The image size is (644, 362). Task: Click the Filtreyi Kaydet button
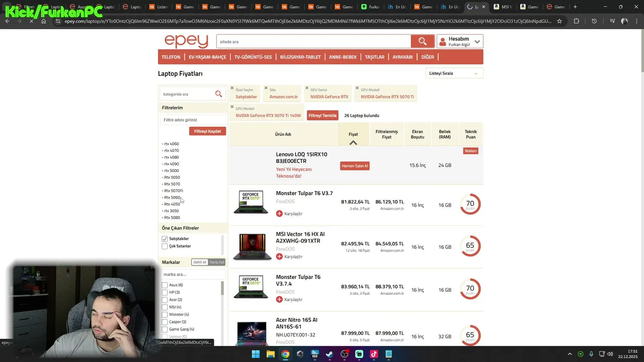tap(207, 131)
